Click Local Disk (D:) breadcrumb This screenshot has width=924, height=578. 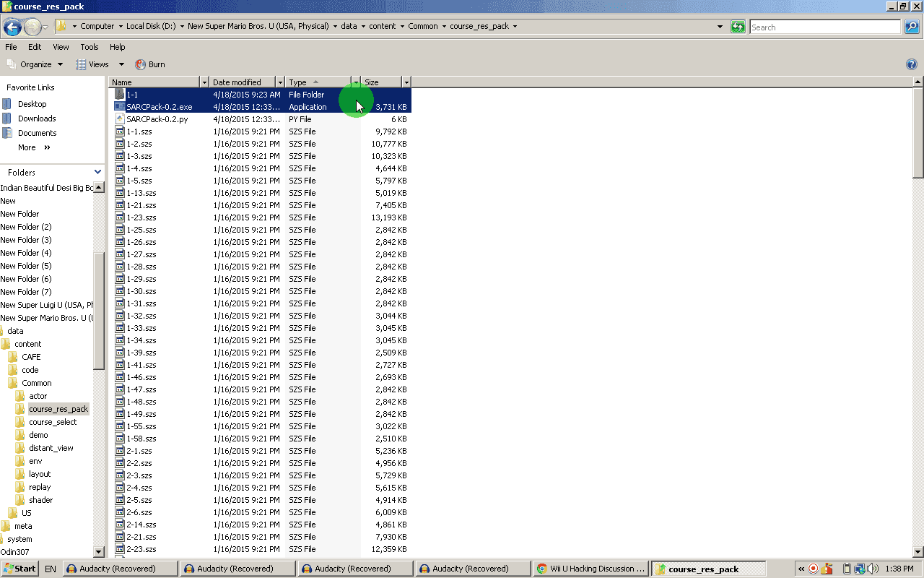click(x=150, y=26)
